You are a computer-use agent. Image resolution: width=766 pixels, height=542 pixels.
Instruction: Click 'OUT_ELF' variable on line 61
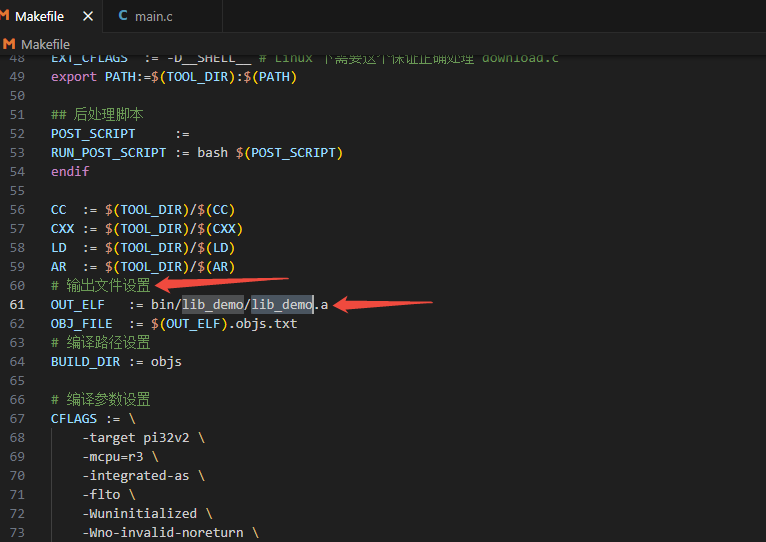tap(78, 305)
